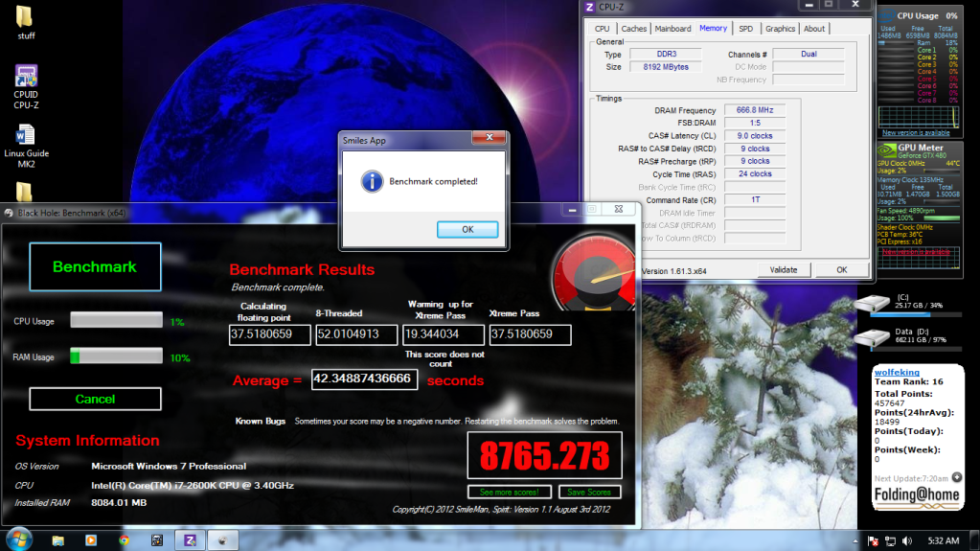Screen dimensions: 980x551
Task: Click the network tray icon
Action: [890, 541]
